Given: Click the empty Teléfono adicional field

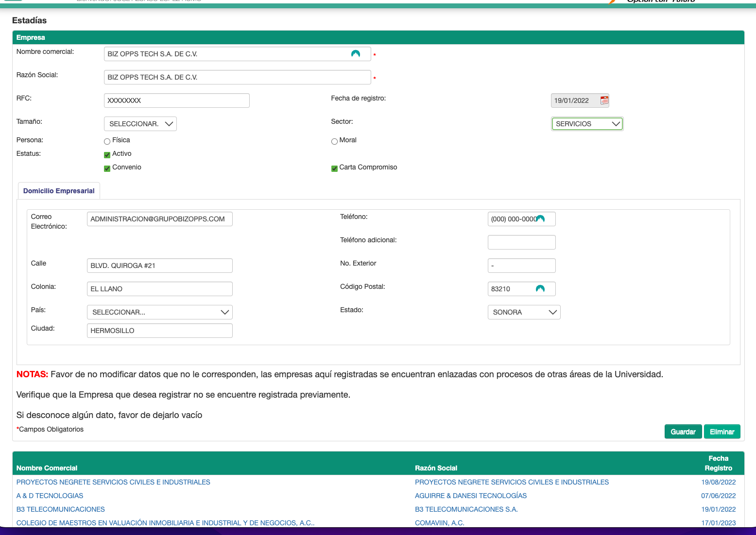Looking at the screenshot, I should tap(521, 242).
